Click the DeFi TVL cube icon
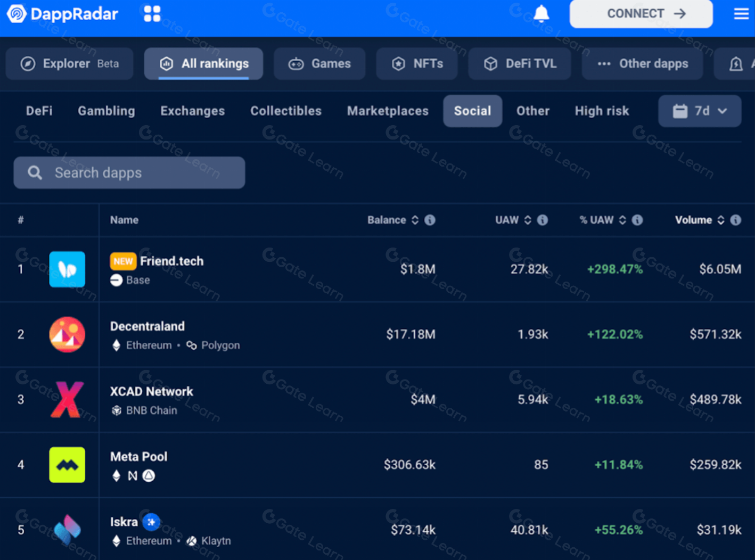Screen dimensions: 755x560 click(x=490, y=63)
